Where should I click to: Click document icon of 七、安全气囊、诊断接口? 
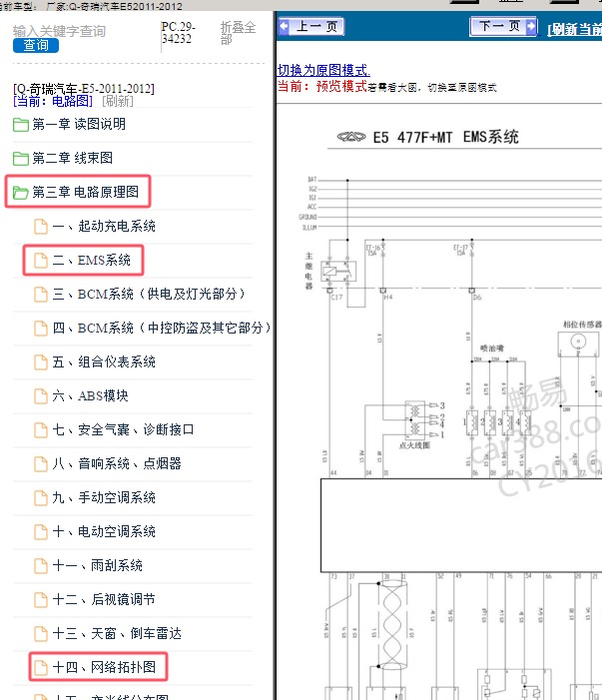(x=41, y=430)
